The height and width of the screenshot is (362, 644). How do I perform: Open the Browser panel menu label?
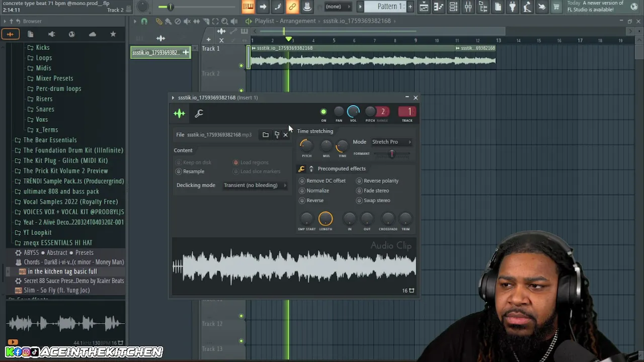click(x=32, y=21)
